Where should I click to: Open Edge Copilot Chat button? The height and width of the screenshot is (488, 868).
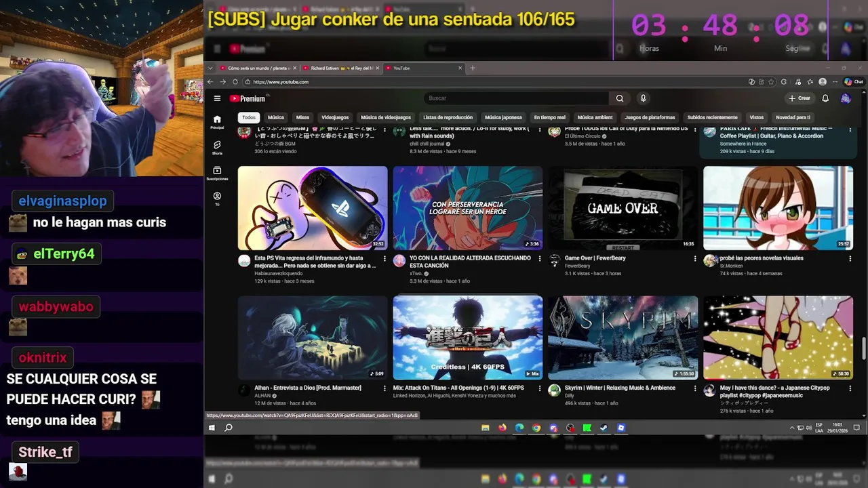click(854, 81)
